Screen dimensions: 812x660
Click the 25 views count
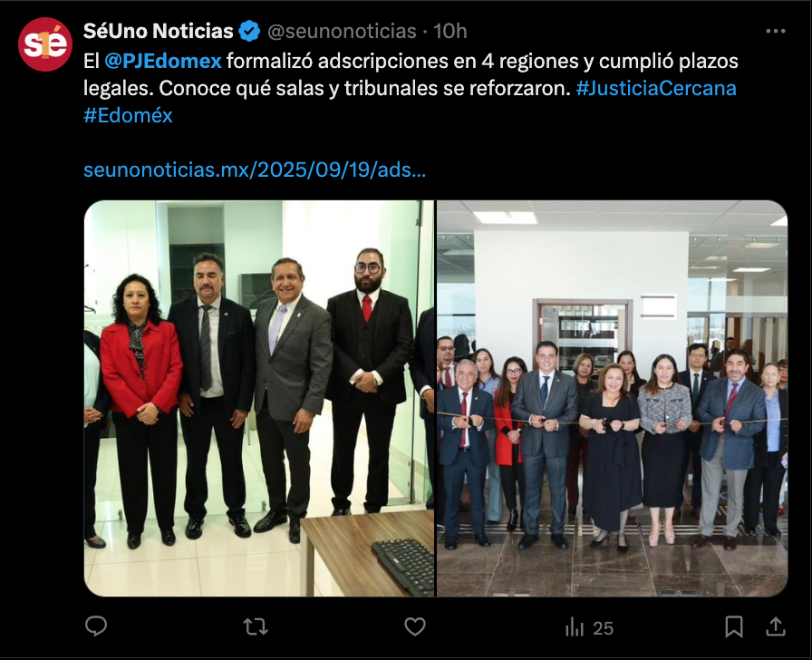point(603,628)
